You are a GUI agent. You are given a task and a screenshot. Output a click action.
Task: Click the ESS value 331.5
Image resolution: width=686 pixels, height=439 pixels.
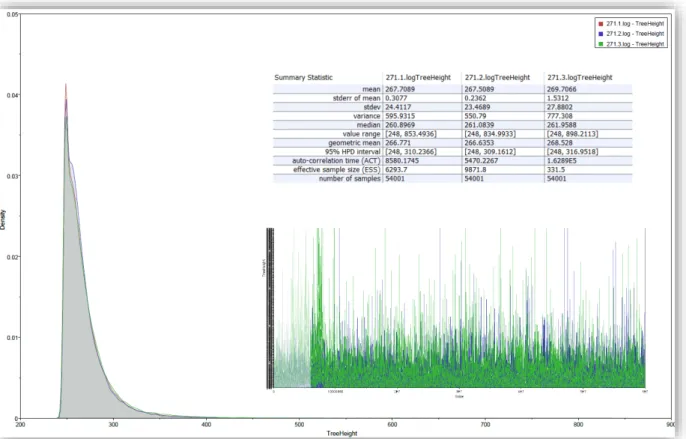pos(556,170)
